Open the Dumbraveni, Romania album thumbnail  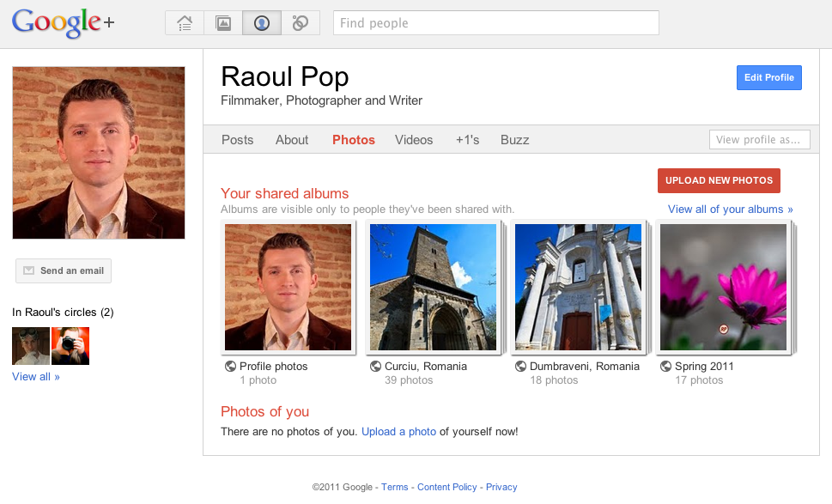point(578,287)
